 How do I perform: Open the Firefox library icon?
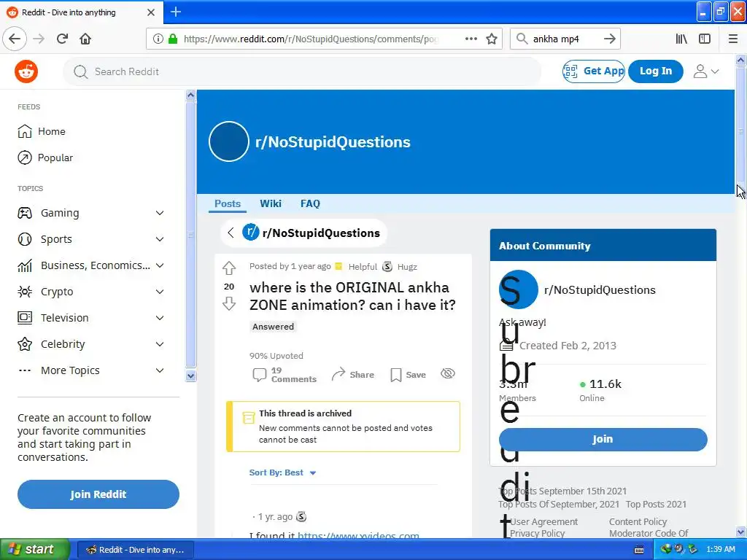click(681, 39)
